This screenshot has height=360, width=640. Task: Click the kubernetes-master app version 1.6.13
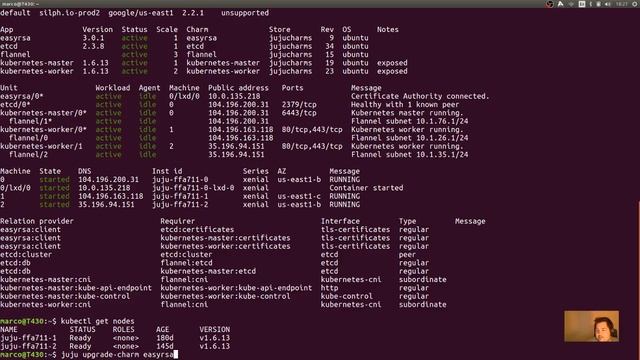96,63
